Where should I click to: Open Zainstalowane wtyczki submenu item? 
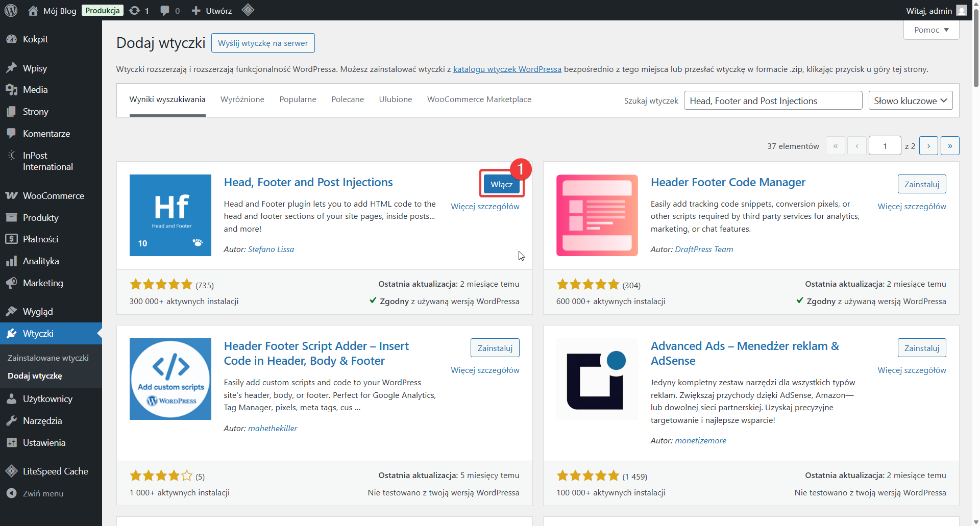48,358
